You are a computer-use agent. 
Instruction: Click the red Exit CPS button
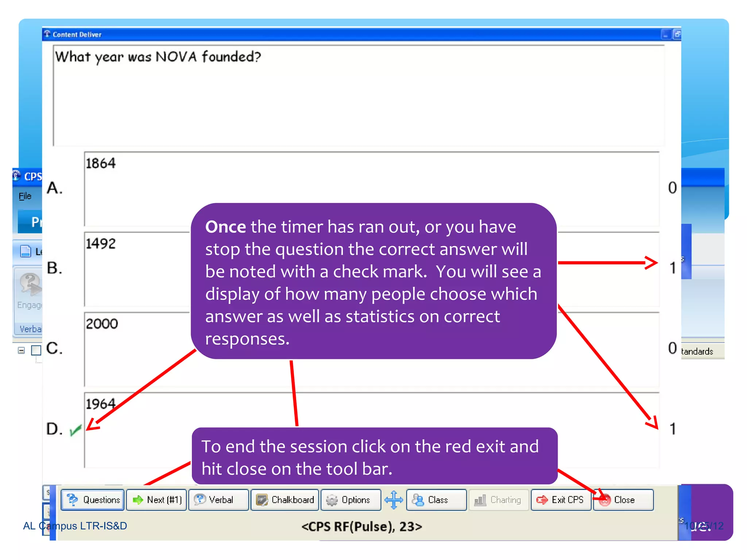point(561,499)
